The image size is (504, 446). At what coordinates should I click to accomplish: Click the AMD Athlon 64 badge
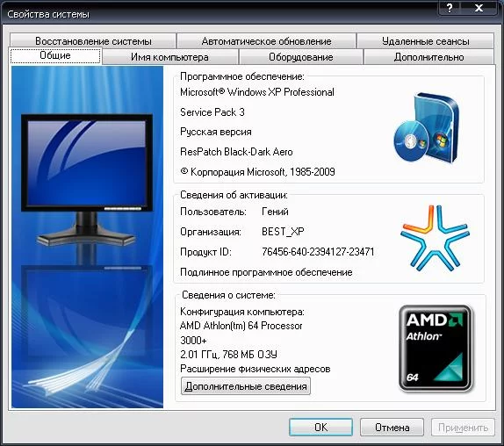[436, 349]
